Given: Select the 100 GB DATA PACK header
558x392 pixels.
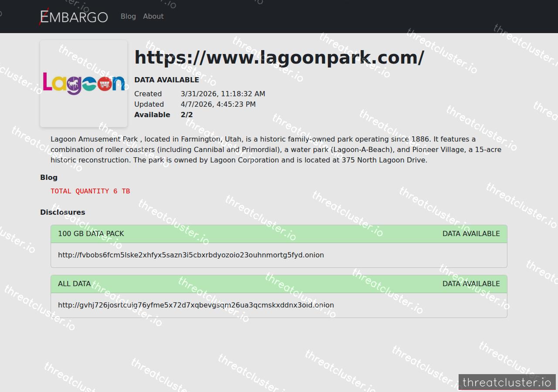Looking at the screenshot, I should click(279, 234).
